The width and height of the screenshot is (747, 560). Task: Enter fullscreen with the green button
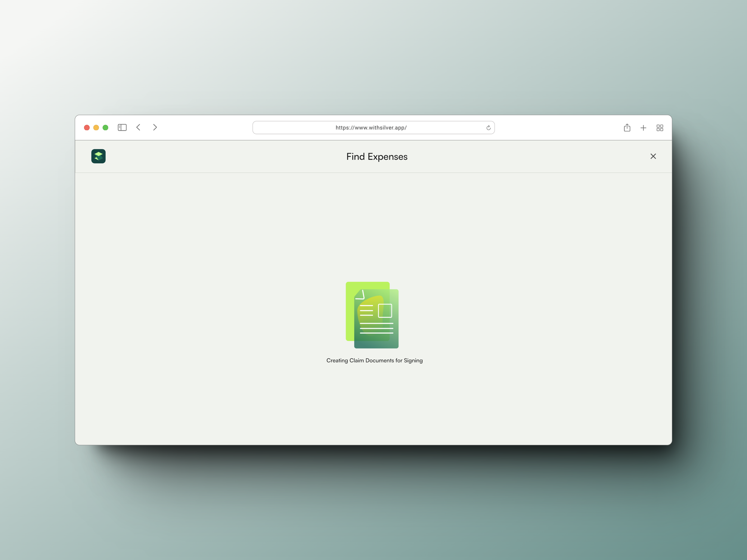pos(105,128)
